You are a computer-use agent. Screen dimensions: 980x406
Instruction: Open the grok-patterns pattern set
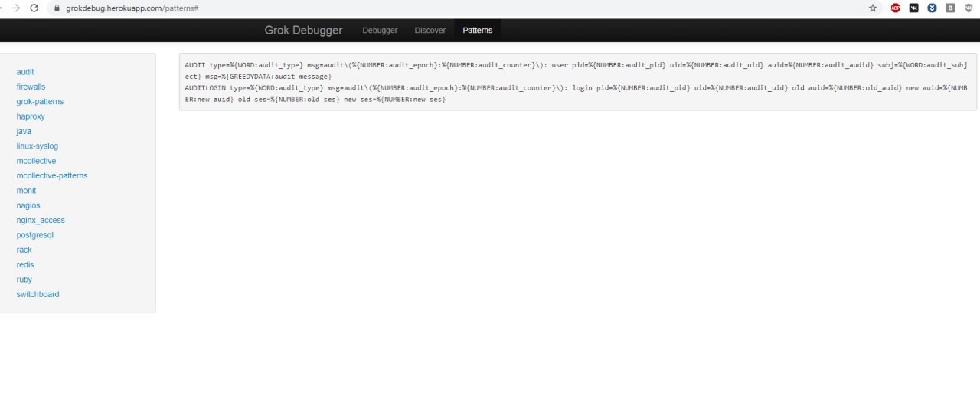40,101
